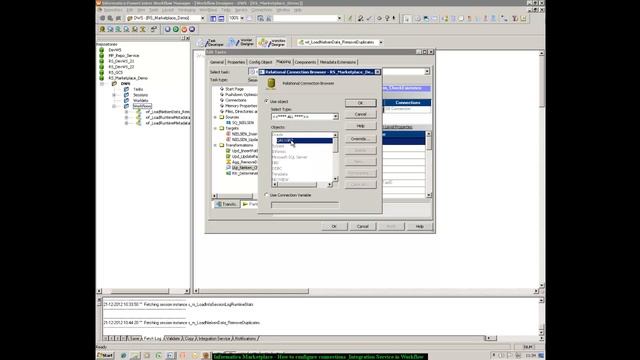Click the green circle icon in second toolbar
The height and width of the screenshot is (360, 640).
[176, 29]
